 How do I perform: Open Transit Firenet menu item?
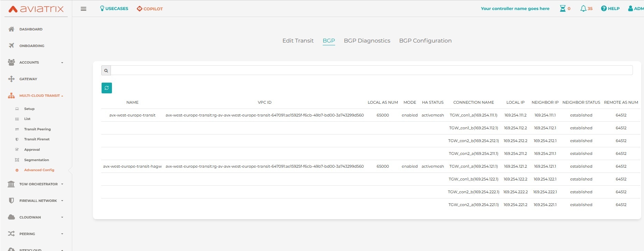coord(37,139)
